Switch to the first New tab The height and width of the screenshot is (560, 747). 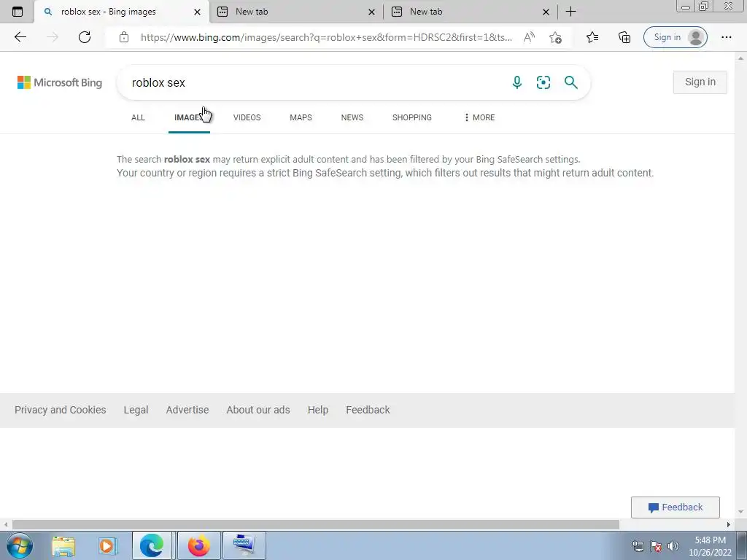(x=296, y=12)
